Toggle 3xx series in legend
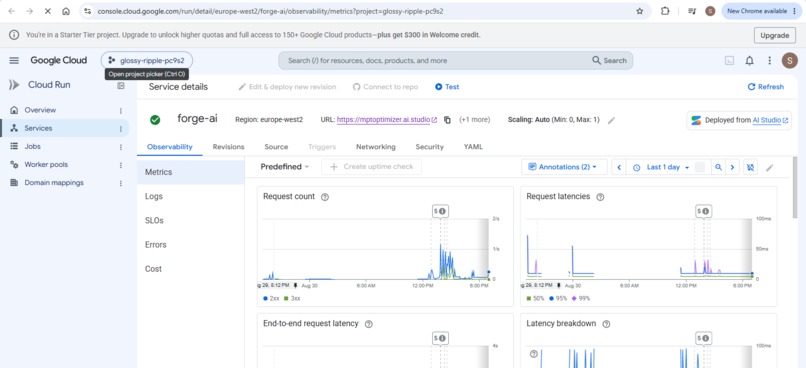Screen dimensions: 806x368 pyautogui.click(x=292, y=298)
